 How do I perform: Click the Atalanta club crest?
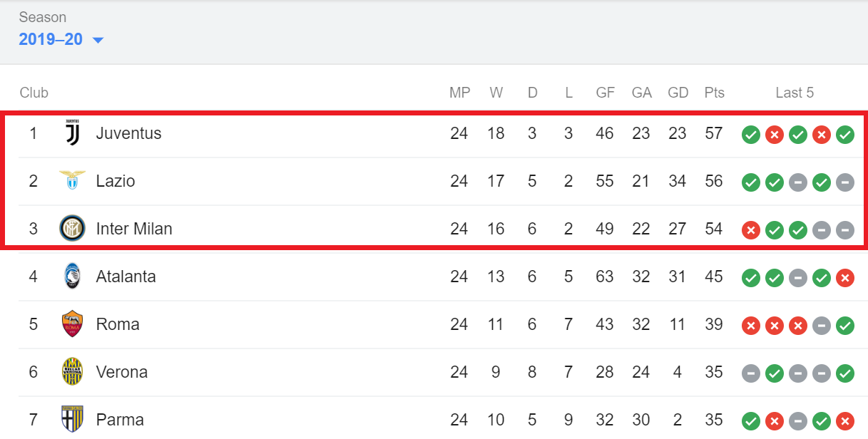click(72, 277)
